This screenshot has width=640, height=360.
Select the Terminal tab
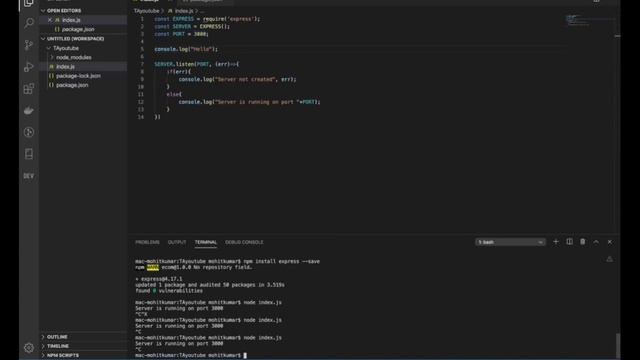[206, 242]
